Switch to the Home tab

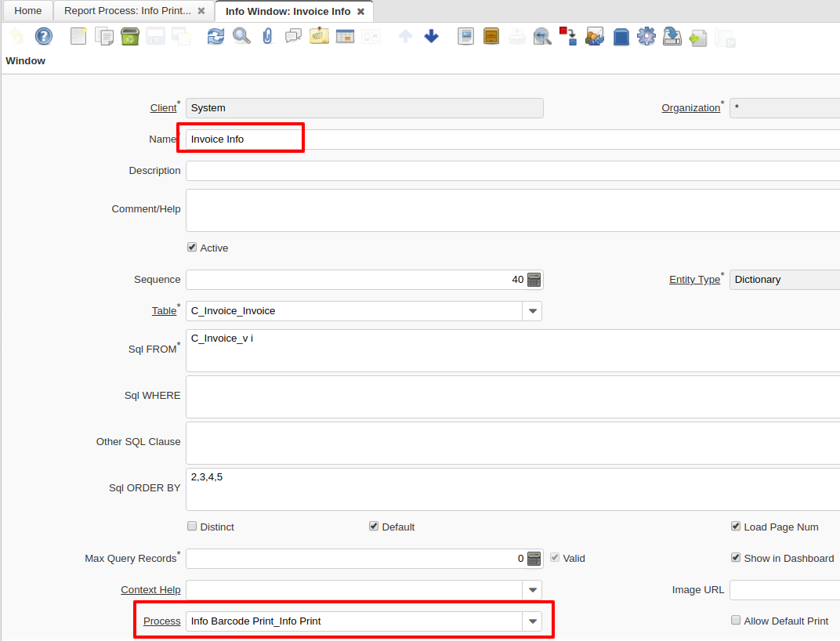pyautogui.click(x=27, y=11)
